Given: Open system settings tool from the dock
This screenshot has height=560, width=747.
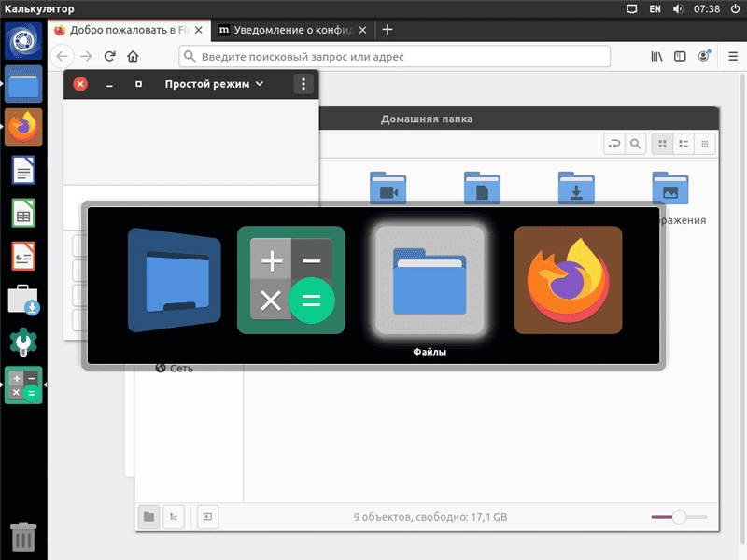Looking at the screenshot, I should 23,342.
